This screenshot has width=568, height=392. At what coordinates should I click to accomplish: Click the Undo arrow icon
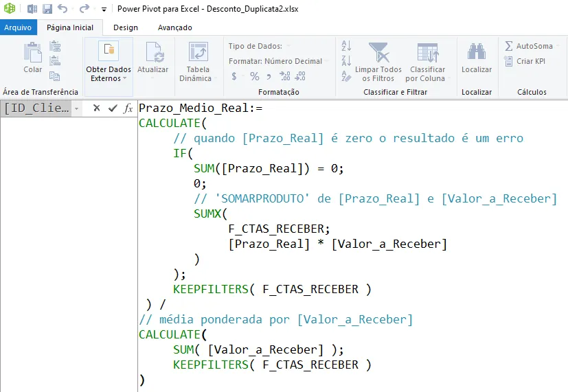coord(63,8)
